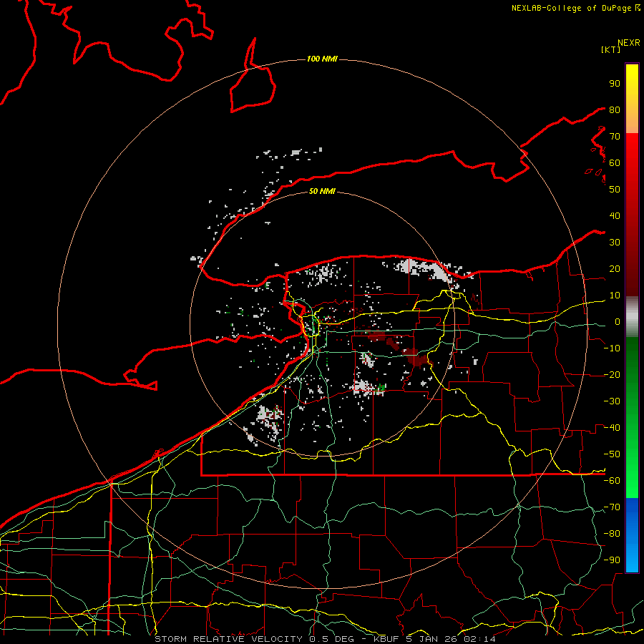
Task: Click the 5 JAN 26 date text
Action: 432,639
